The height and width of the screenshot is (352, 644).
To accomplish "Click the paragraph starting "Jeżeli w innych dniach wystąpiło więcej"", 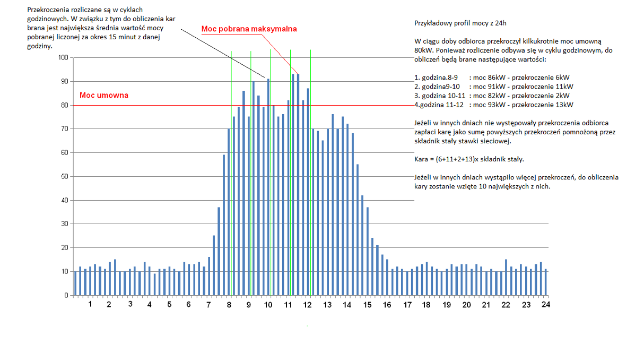I will [x=516, y=182].
